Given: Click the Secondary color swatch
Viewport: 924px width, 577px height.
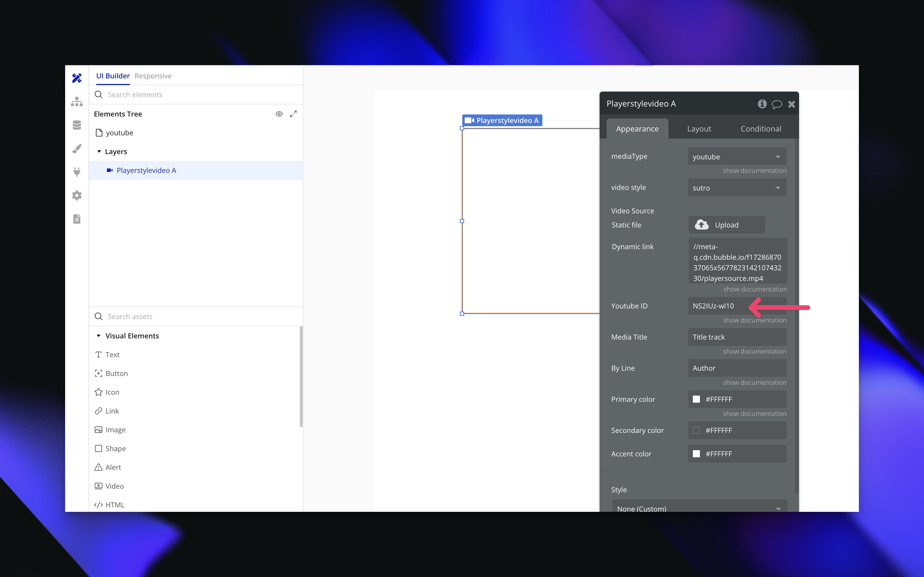Looking at the screenshot, I should tap(696, 431).
